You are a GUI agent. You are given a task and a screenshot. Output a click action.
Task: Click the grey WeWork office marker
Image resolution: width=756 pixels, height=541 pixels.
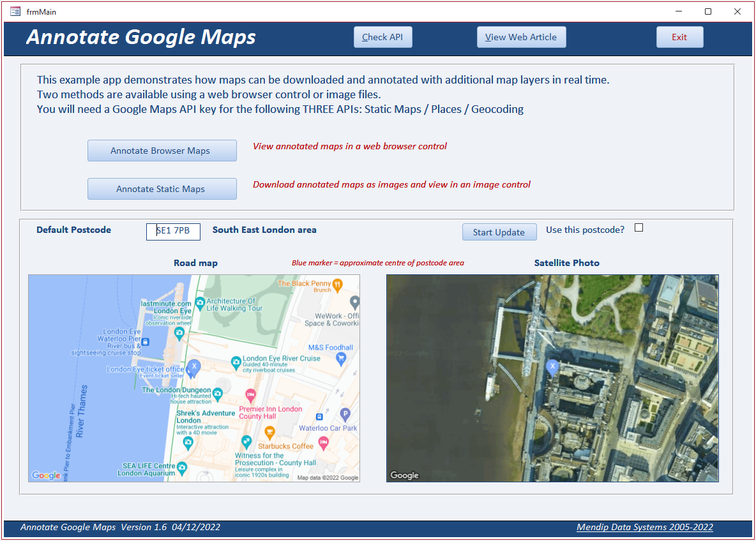pyautogui.click(x=355, y=303)
